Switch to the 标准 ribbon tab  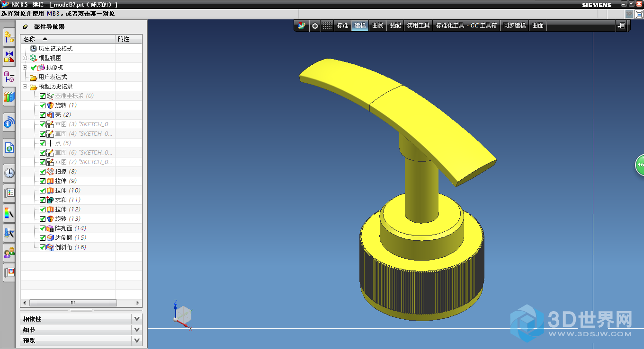pyautogui.click(x=342, y=26)
